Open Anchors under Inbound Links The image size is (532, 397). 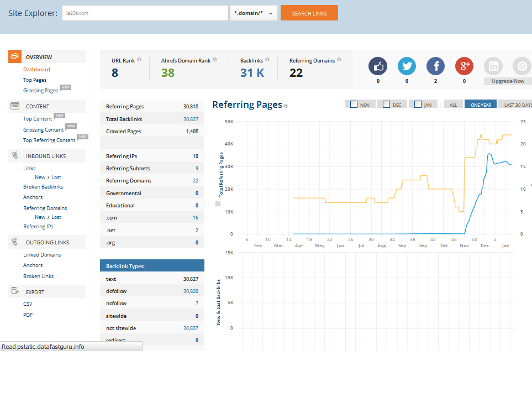[x=33, y=197]
